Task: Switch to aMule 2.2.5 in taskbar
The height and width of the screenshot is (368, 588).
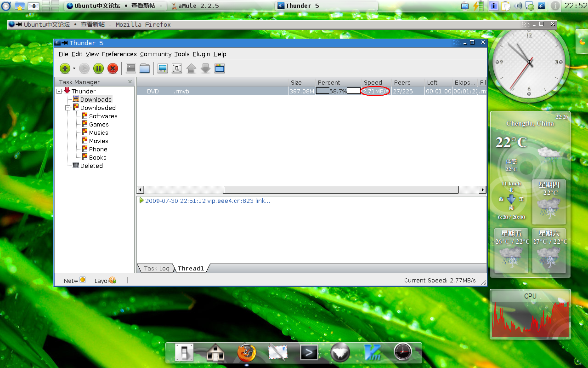Action: [221, 6]
